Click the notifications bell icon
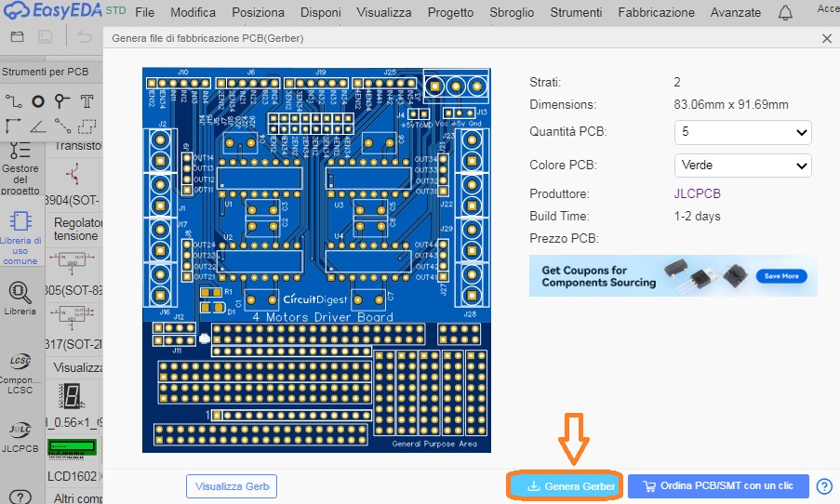This screenshot has height=504, width=840. point(785,12)
